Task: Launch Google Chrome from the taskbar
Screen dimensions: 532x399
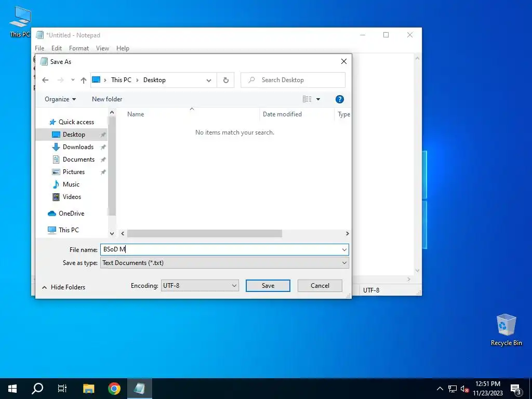Action: [114, 389]
